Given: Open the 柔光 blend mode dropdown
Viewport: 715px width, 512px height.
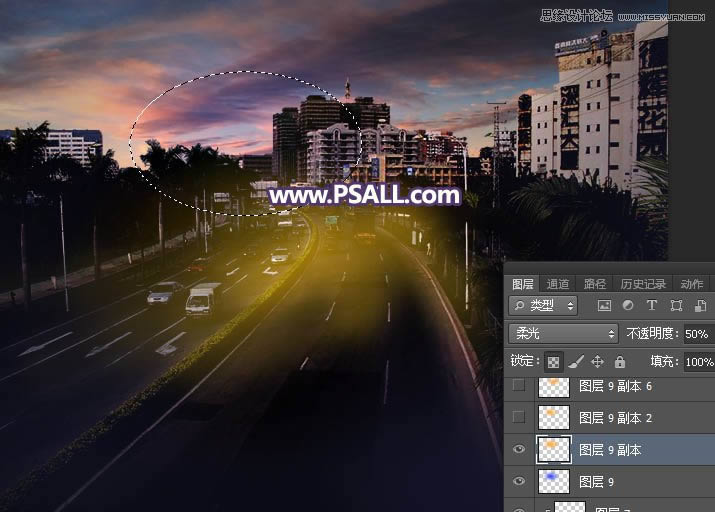Looking at the screenshot, I should (x=563, y=334).
